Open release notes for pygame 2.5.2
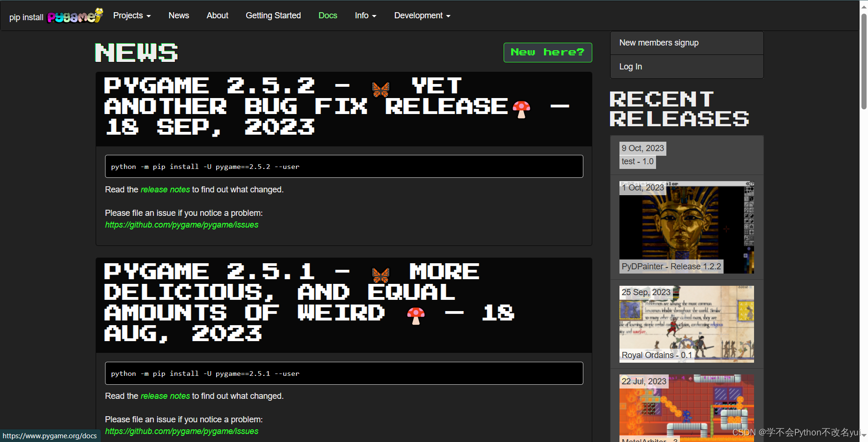Image resolution: width=868 pixels, height=442 pixels. (x=165, y=190)
